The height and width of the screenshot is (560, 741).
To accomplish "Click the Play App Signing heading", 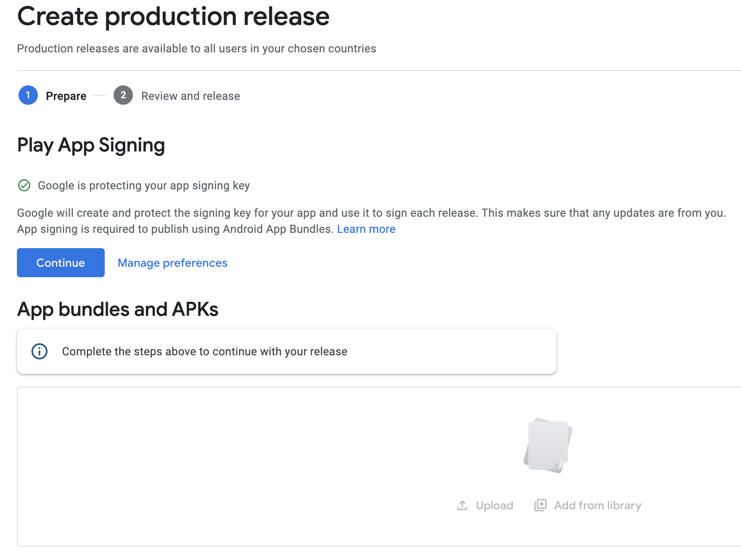I will pos(91,145).
